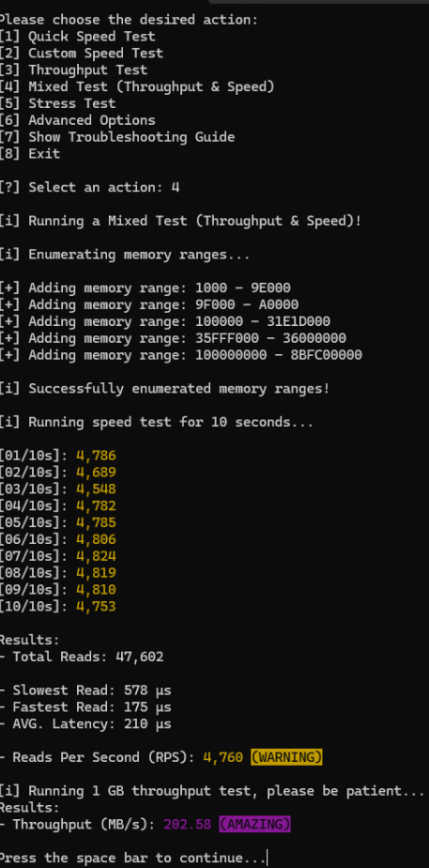Image resolution: width=429 pixels, height=868 pixels.
Task: Select the Throughput Test menu entry
Action: point(73,70)
